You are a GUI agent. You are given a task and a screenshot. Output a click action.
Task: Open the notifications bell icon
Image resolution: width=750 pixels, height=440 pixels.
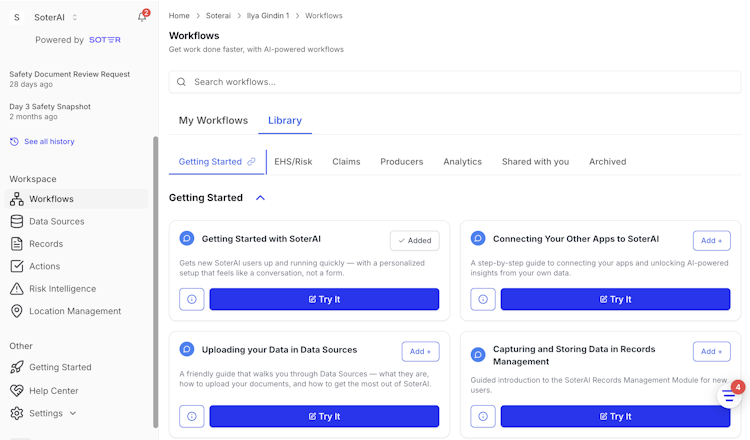click(142, 17)
